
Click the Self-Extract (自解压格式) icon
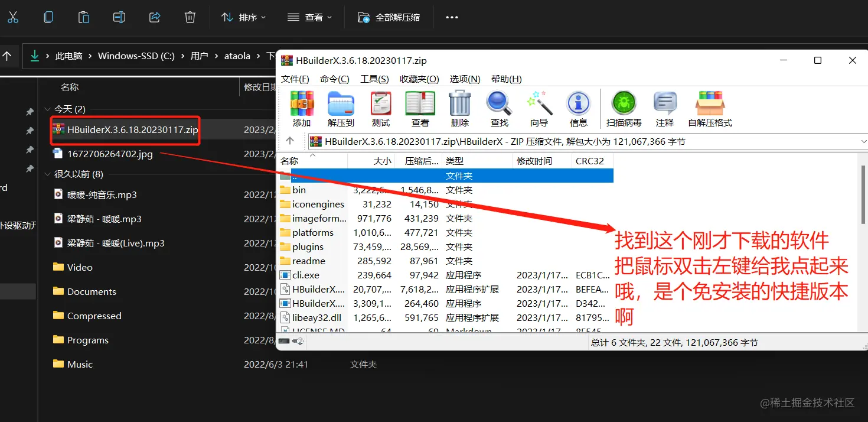[710, 109]
